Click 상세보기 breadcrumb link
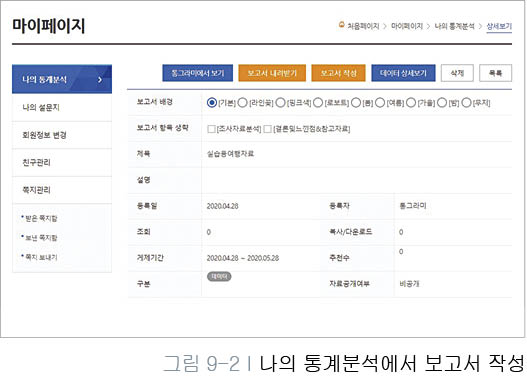The height and width of the screenshot is (389, 527). point(499,26)
